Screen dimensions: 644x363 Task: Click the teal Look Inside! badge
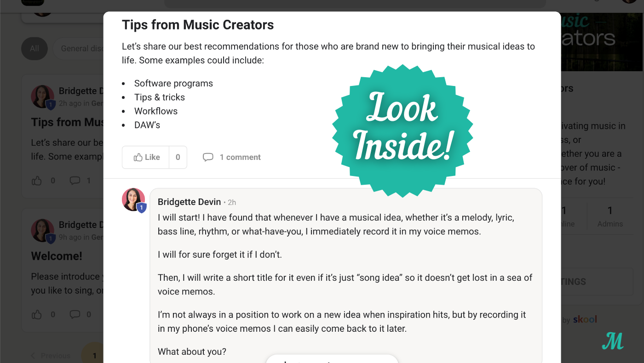point(402,130)
